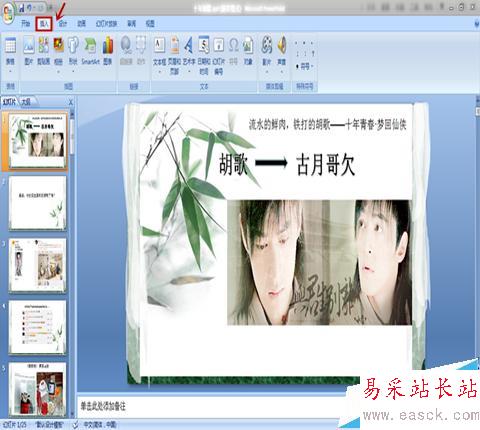Select slide 5 thumbnail
480x430 pixels.
[38, 389]
